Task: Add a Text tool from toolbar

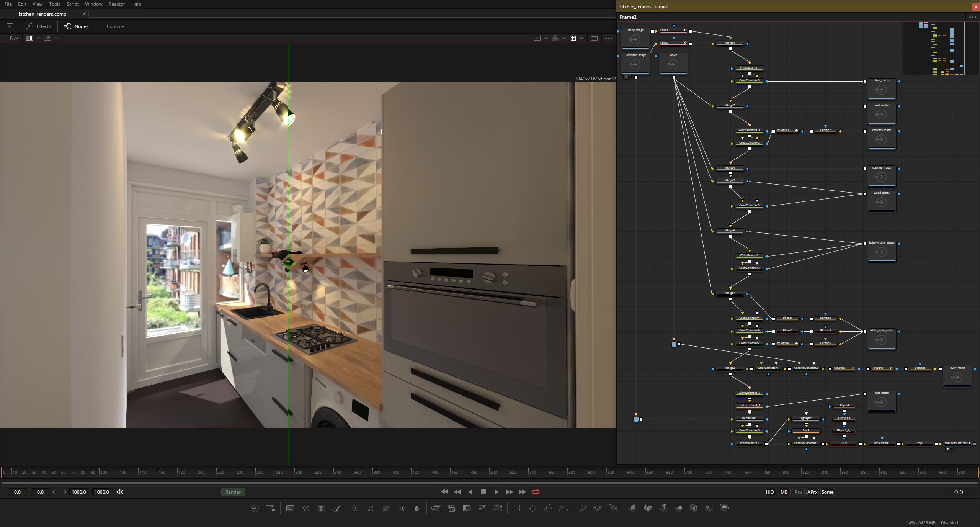Action: [x=321, y=508]
